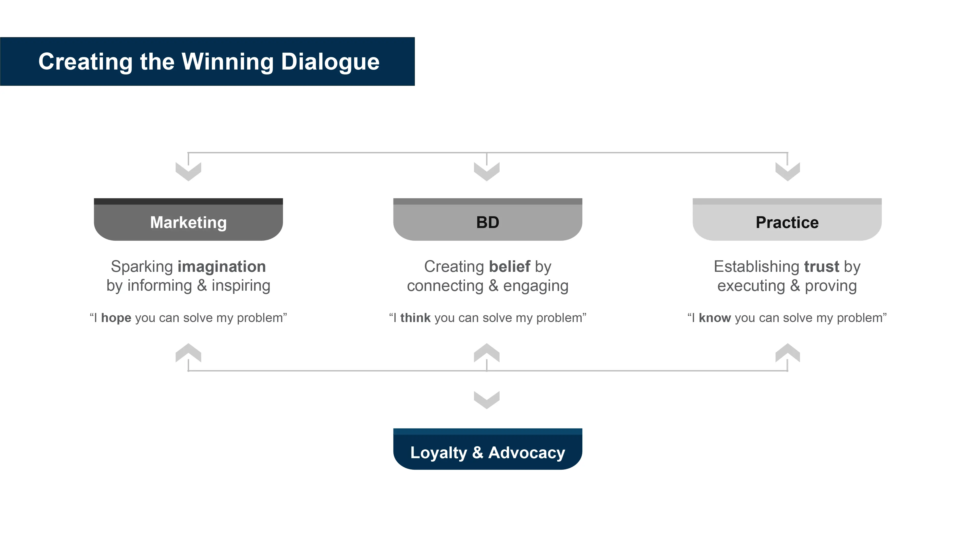Click the down chevron above Marketing

pos(188,171)
